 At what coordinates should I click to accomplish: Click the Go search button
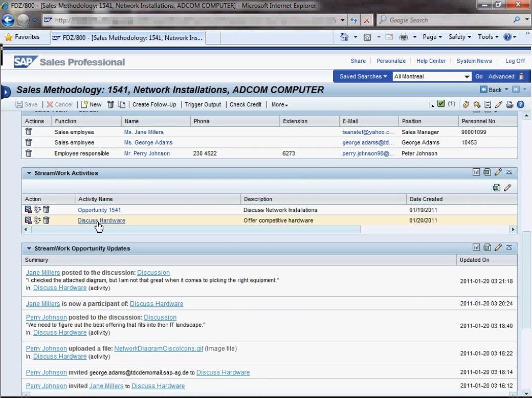(479, 76)
